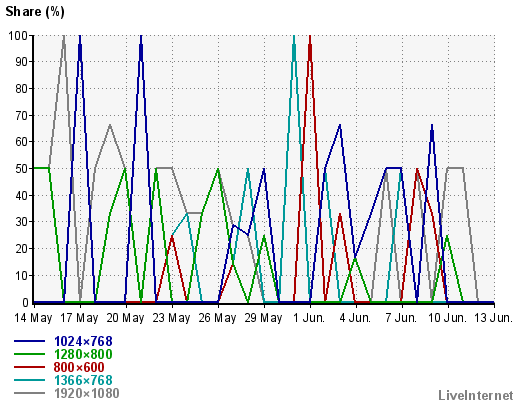Click the 70 value on y-axis
Screen dimensions: 520x405
click(x=22, y=115)
